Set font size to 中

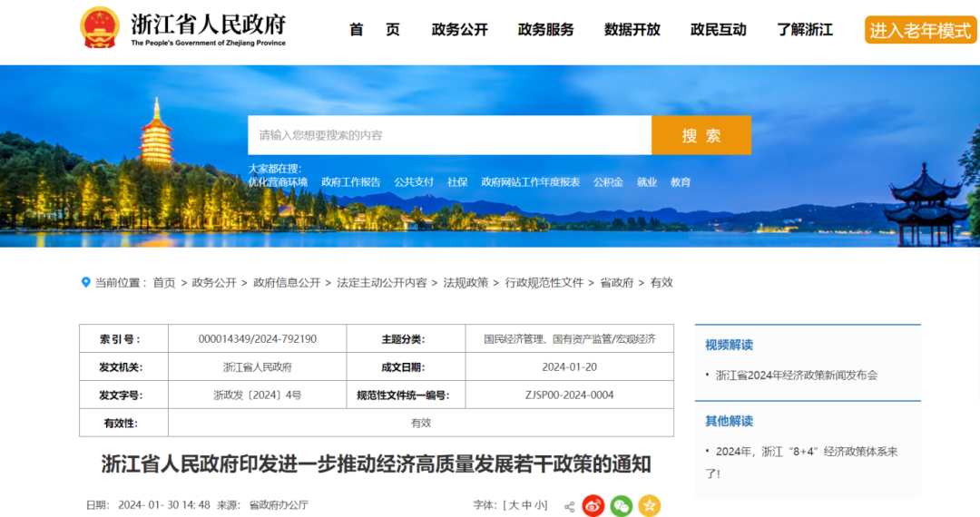coord(526,505)
